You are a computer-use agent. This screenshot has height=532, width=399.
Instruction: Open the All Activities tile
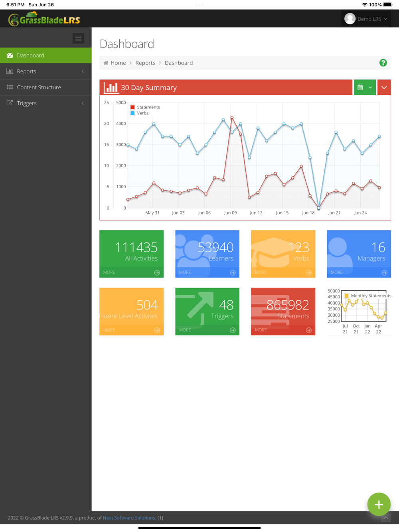pos(131,254)
